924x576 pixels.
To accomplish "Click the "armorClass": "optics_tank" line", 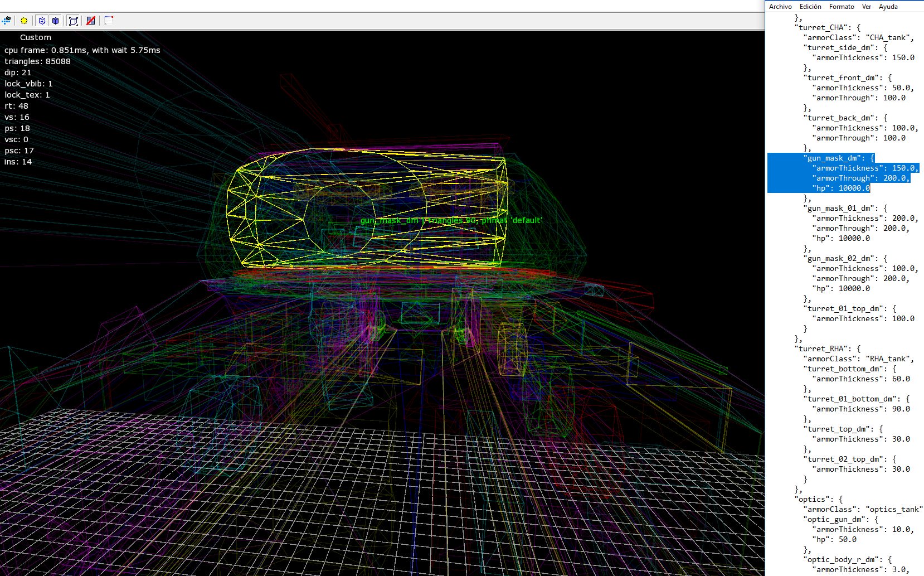I will pyautogui.click(x=863, y=509).
